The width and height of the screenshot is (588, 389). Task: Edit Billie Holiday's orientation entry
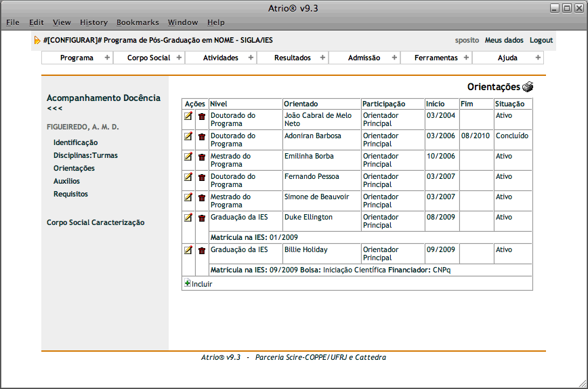pyautogui.click(x=188, y=250)
